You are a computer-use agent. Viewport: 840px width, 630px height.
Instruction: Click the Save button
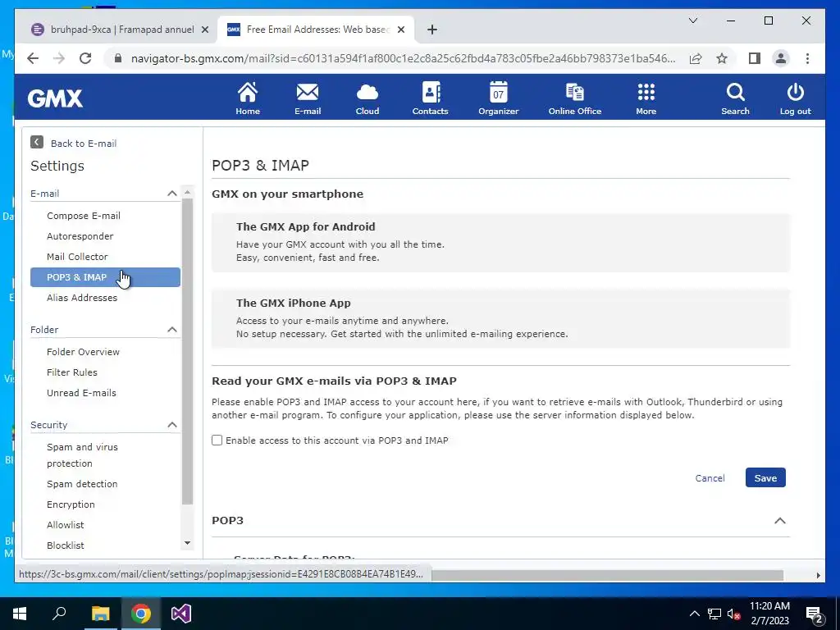point(765,478)
